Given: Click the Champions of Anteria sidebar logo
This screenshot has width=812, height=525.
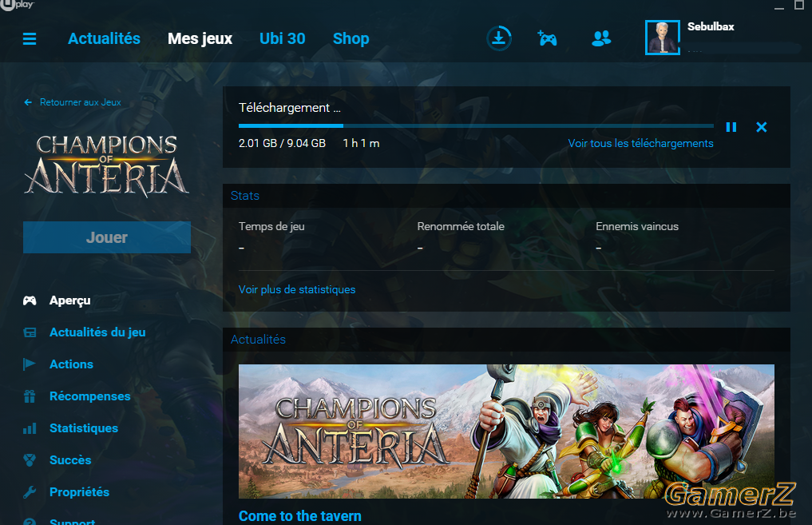Looking at the screenshot, I should tap(107, 166).
